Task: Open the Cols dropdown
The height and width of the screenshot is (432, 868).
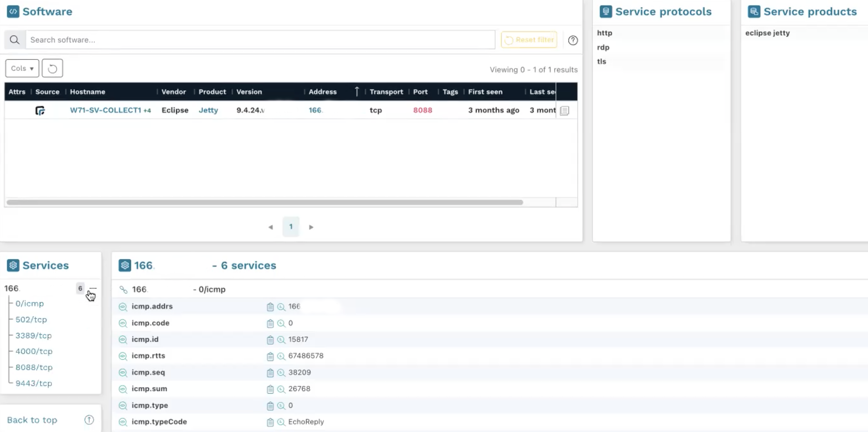Action: [x=22, y=68]
